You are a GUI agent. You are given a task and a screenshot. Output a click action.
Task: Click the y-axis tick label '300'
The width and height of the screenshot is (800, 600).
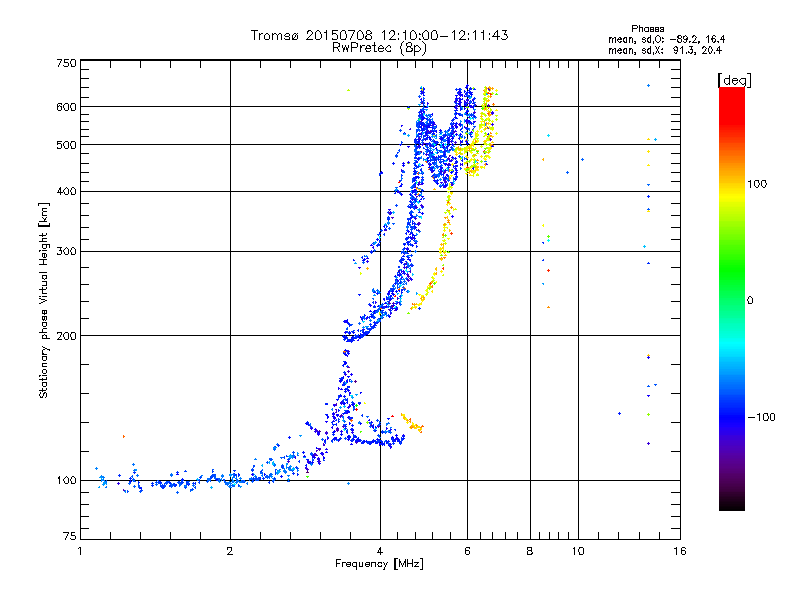[x=66, y=252]
